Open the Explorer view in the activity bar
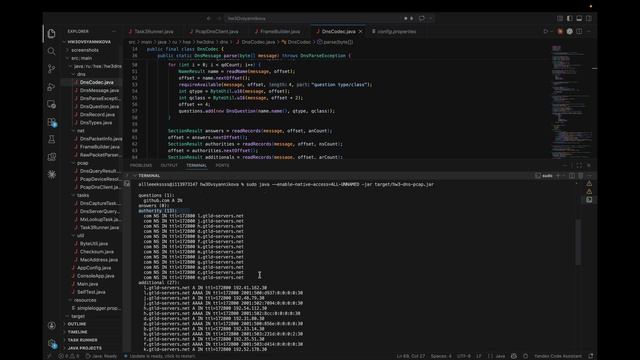Viewport: 640px width, 360px height. [51, 33]
